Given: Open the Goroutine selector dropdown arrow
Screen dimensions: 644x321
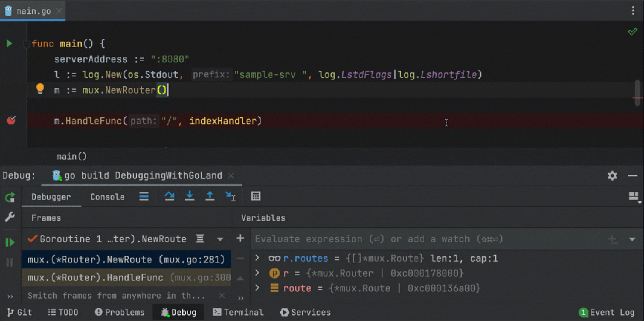Looking at the screenshot, I should [x=220, y=239].
